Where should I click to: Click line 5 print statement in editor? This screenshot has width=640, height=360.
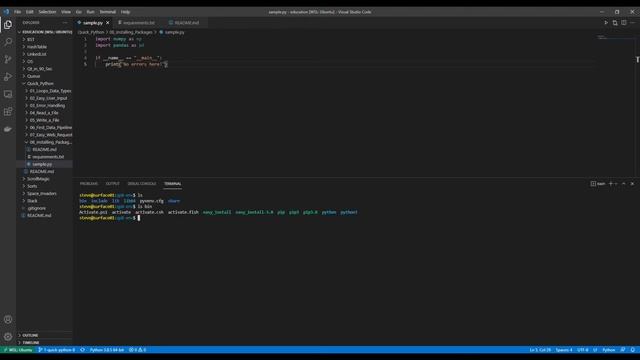(137, 64)
